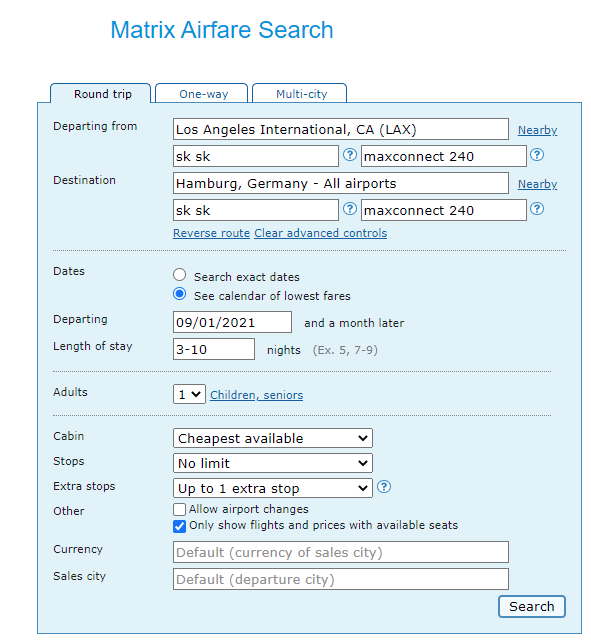Click Clear advanced controls link

(320, 233)
